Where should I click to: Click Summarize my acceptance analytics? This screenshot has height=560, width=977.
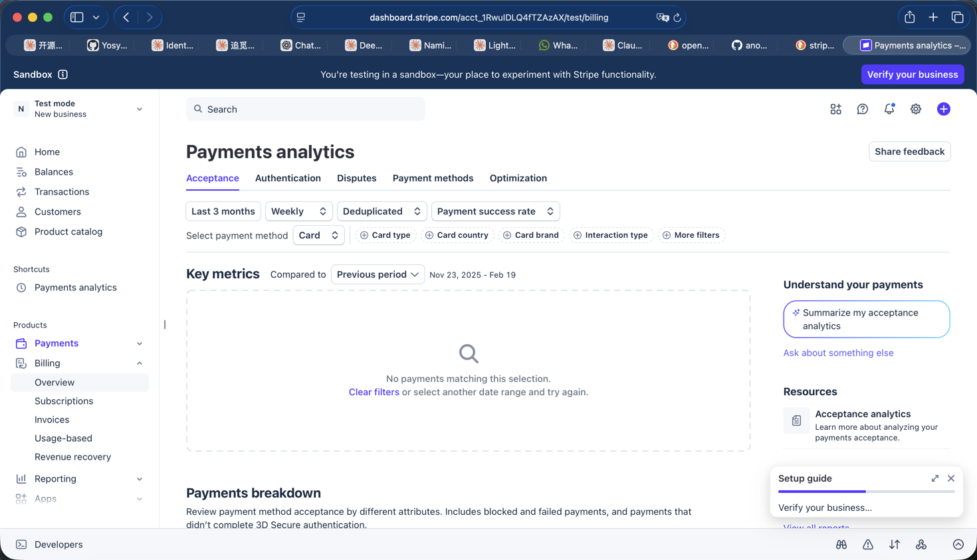click(x=866, y=320)
